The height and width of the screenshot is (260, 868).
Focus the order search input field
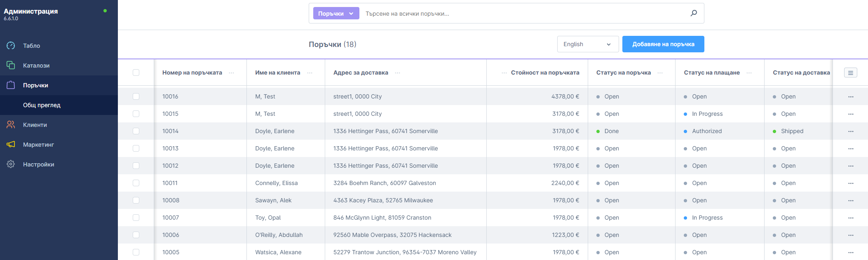[523, 14]
